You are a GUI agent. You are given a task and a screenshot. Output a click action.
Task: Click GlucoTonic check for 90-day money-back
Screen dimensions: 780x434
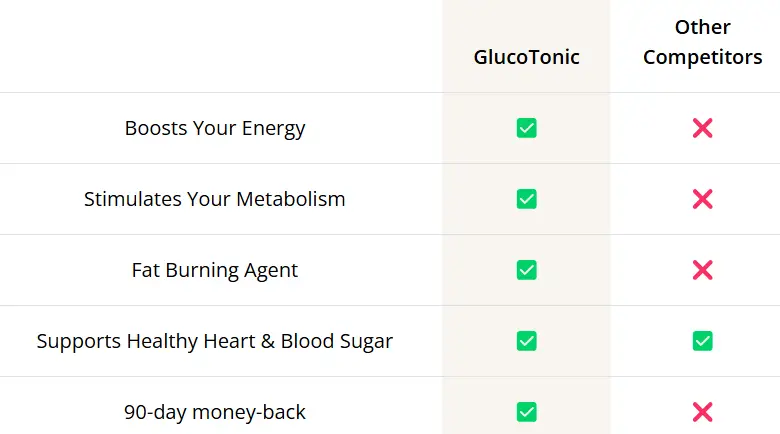pos(526,412)
